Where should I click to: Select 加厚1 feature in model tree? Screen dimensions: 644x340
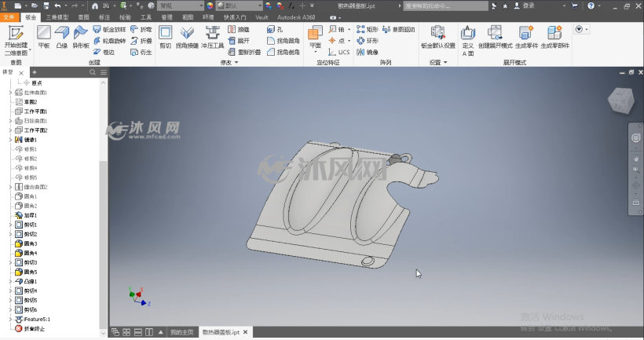pyautogui.click(x=26, y=215)
